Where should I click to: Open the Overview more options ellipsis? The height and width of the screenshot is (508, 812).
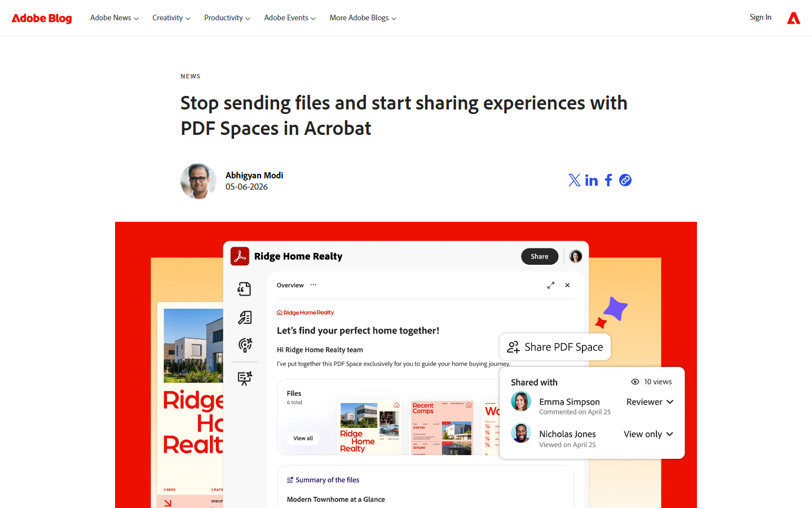click(x=314, y=285)
